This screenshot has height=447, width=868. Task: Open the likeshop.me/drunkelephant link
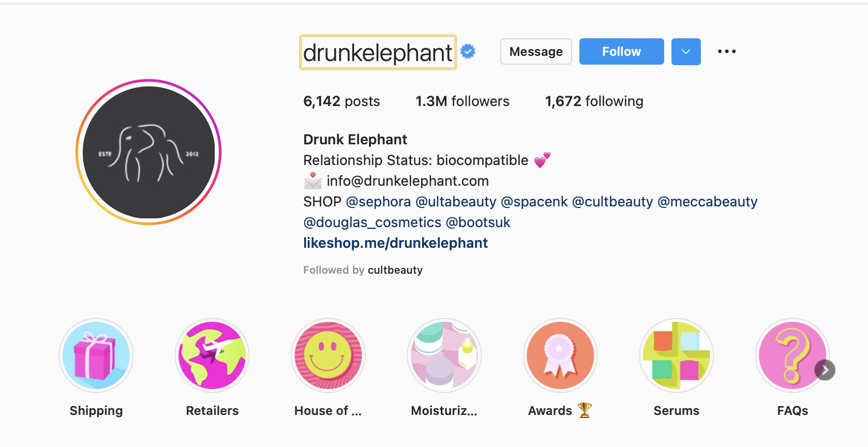[x=395, y=243]
